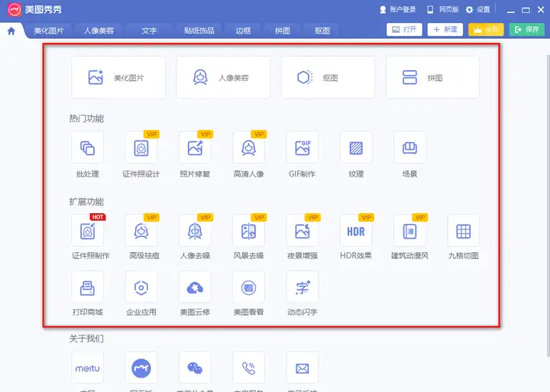Image resolution: width=550 pixels, height=392 pixels.
Task: Click the green 保存 save button
Action: (x=527, y=30)
